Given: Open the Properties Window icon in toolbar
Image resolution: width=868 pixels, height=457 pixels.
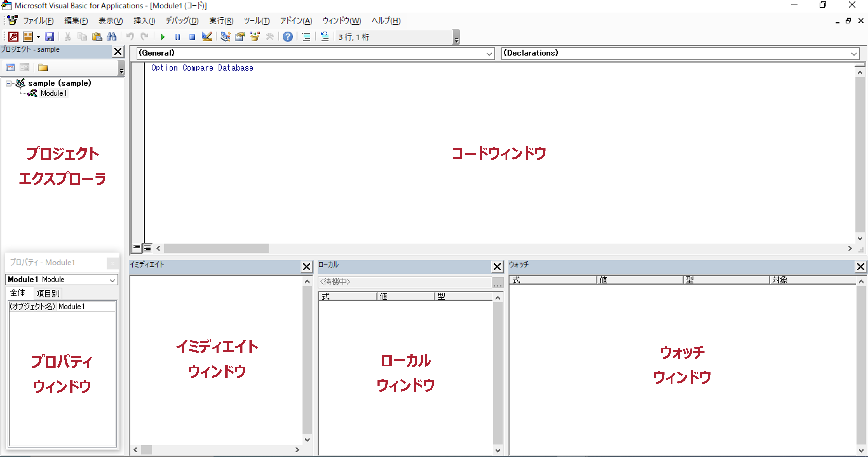Looking at the screenshot, I should click(x=240, y=37).
